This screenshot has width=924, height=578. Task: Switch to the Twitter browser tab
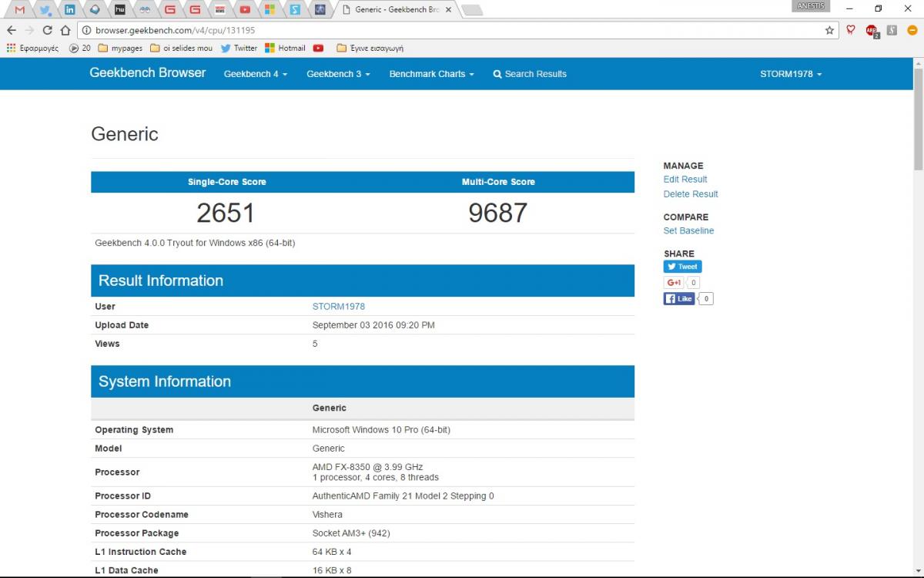coord(45,10)
